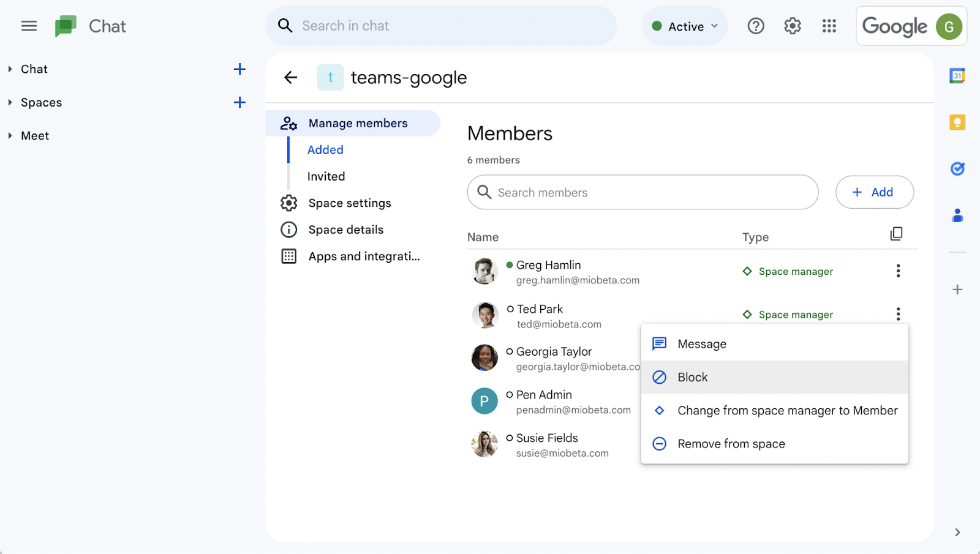Start a new chat with plus icon
Image resolution: width=980 pixels, height=554 pixels.
(x=239, y=69)
